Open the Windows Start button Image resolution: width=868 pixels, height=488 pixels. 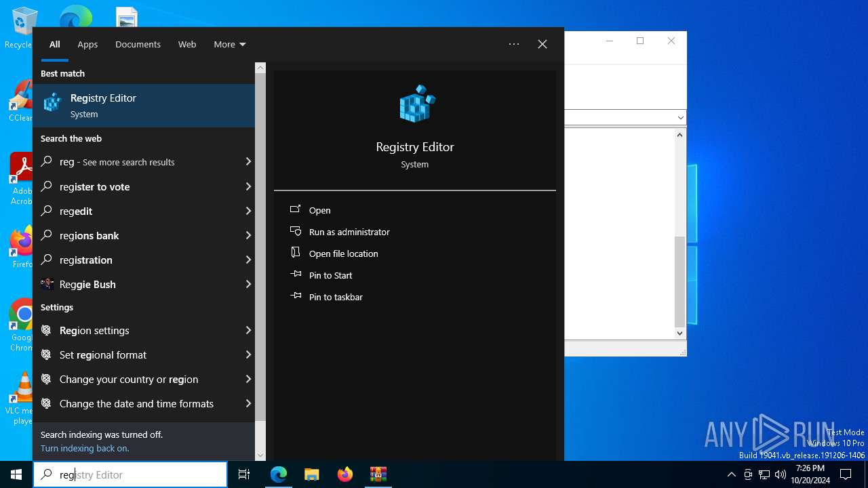click(x=16, y=474)
